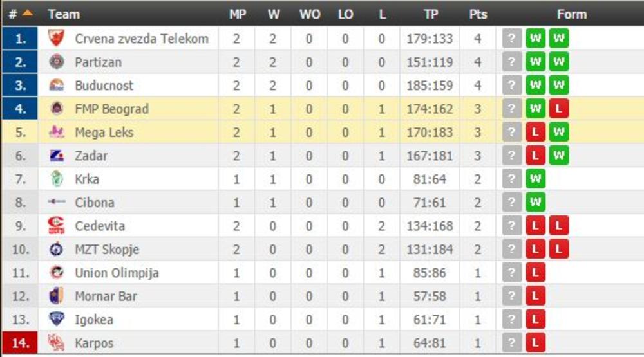
Task: Click the Karpos club logo icon
Action: click(57, 342)
